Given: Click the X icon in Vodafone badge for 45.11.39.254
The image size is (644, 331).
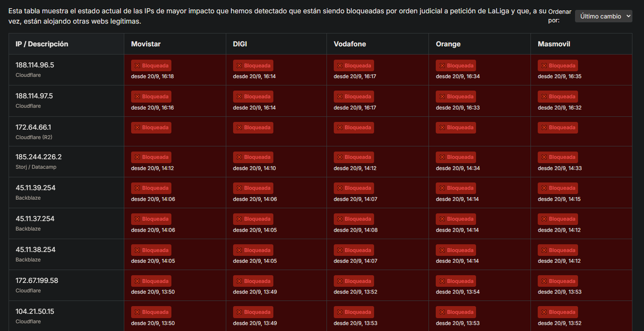Looking at the screenshot, I should pos(340,188).
